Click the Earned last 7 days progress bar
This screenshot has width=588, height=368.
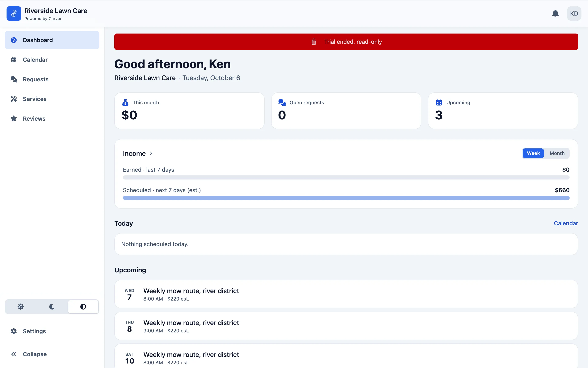click(346, 177)
